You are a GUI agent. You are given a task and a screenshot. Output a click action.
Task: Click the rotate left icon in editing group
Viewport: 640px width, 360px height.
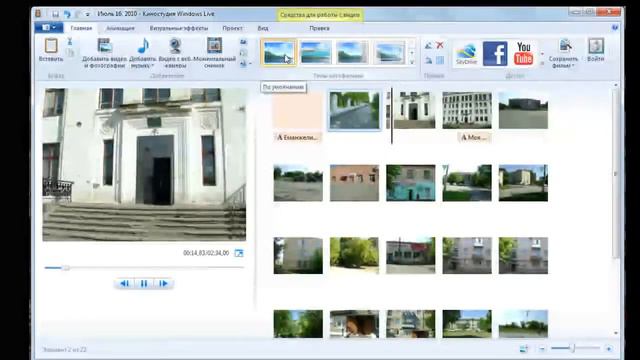click(x=428, y=46)
